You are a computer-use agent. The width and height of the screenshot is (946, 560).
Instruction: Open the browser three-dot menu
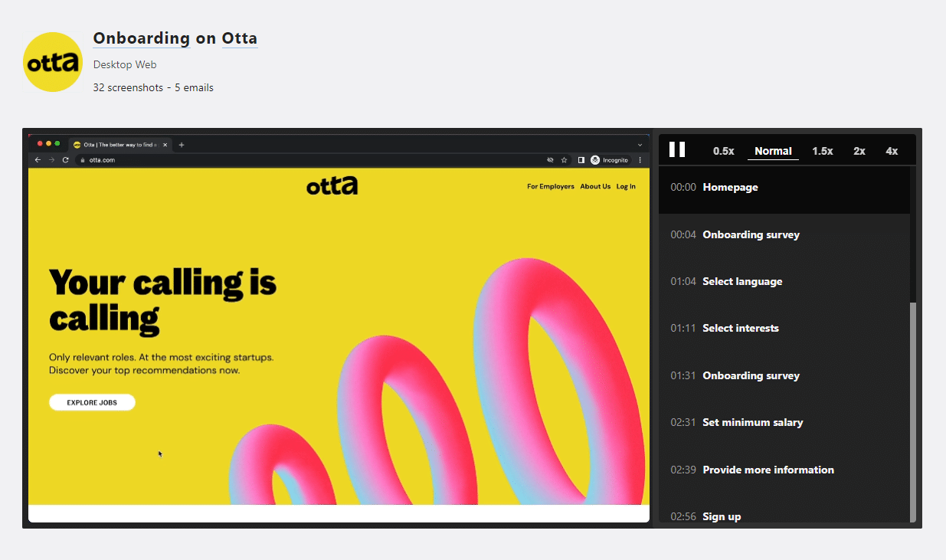click(640, 160)
